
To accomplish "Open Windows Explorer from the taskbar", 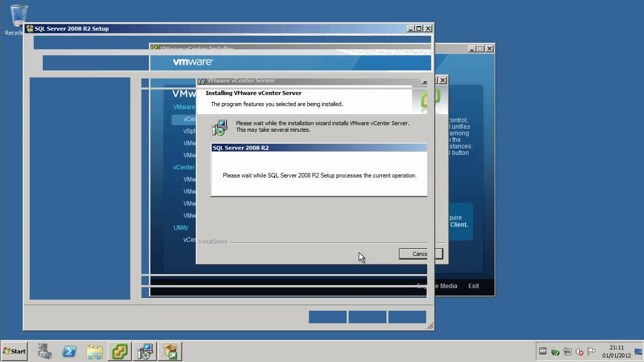I will click(95, 351).
